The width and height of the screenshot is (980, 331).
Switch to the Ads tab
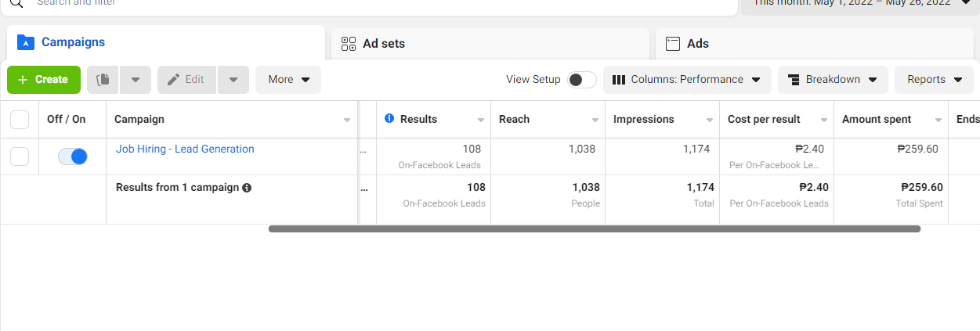pos(697,44)
